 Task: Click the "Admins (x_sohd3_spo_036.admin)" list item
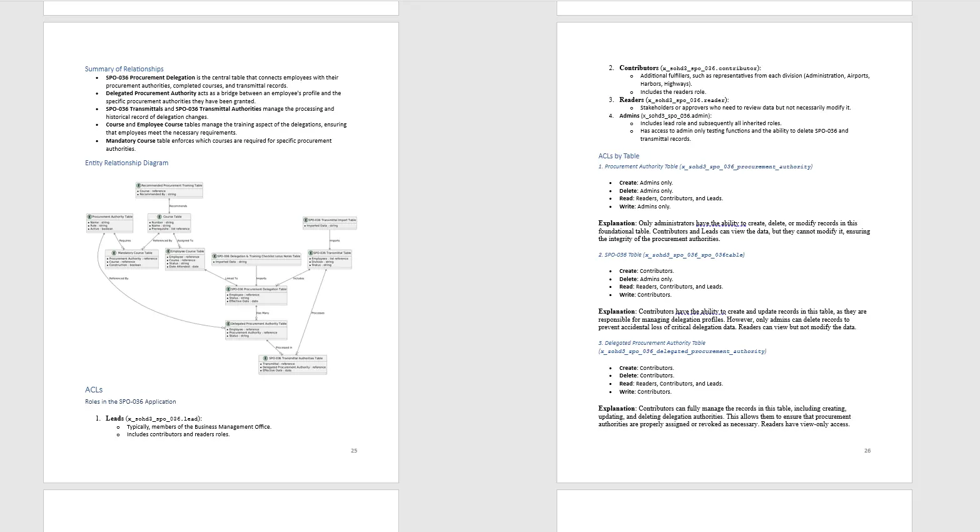[x=665, y=116]
